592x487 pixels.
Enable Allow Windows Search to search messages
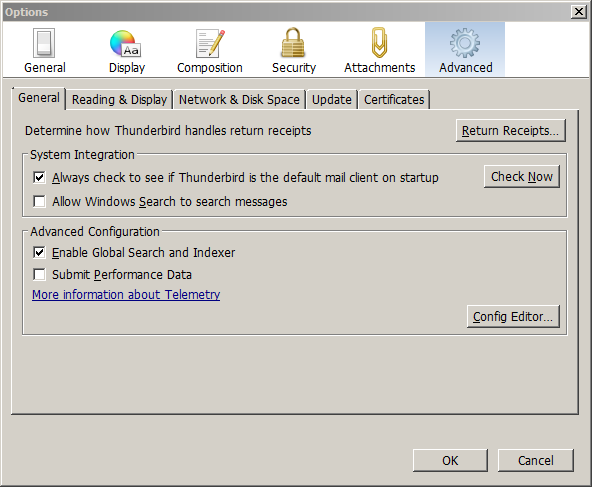[39, 202]
